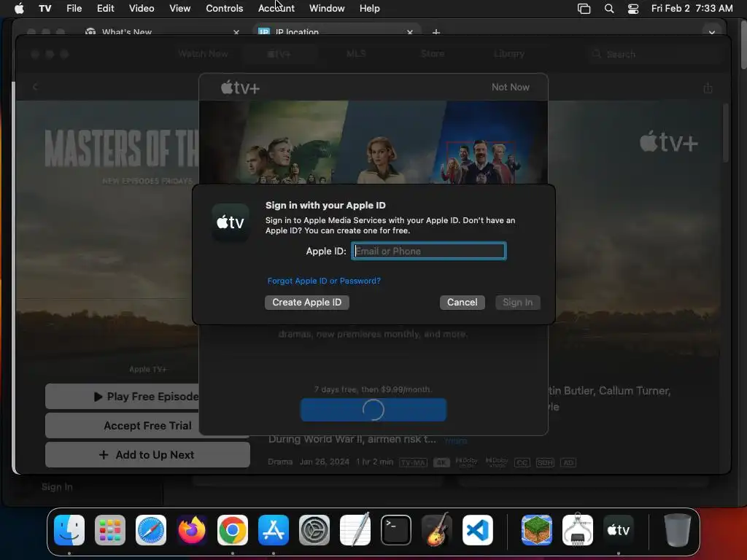Click the loading blue trial button
This screenshot has height=560, width=747.
[373, 410]
